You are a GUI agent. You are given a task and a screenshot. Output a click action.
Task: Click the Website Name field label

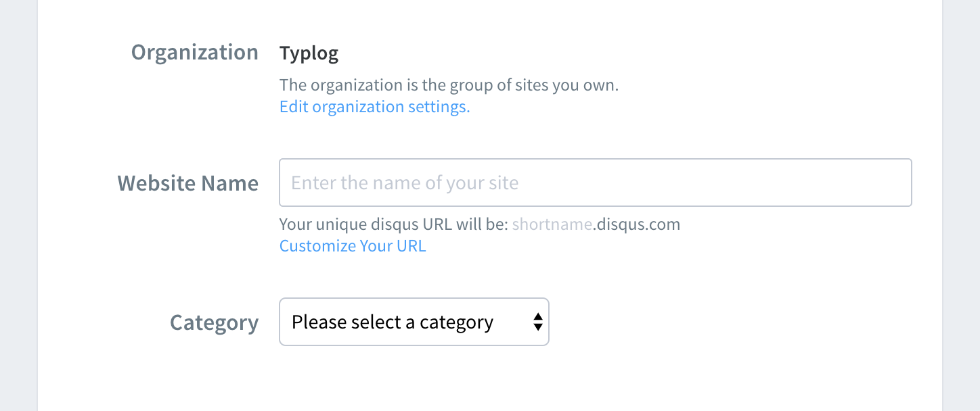pyautogui.click(x=188, y=183)
